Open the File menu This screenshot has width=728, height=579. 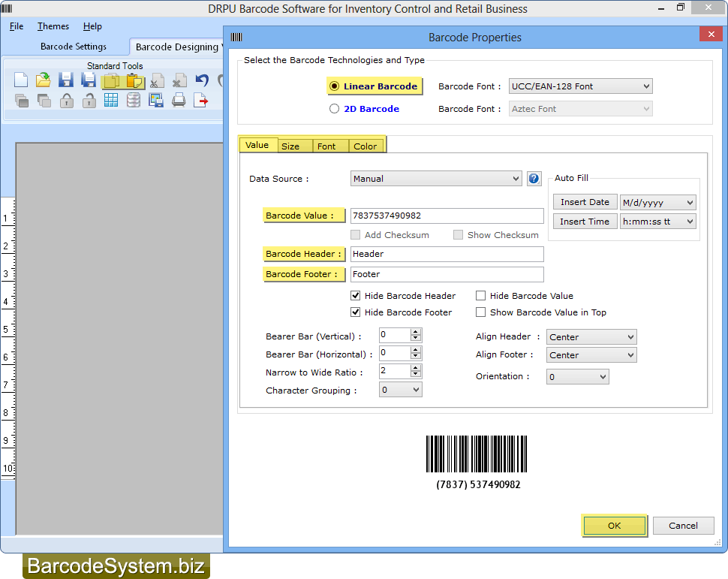(x=17, y=26)
